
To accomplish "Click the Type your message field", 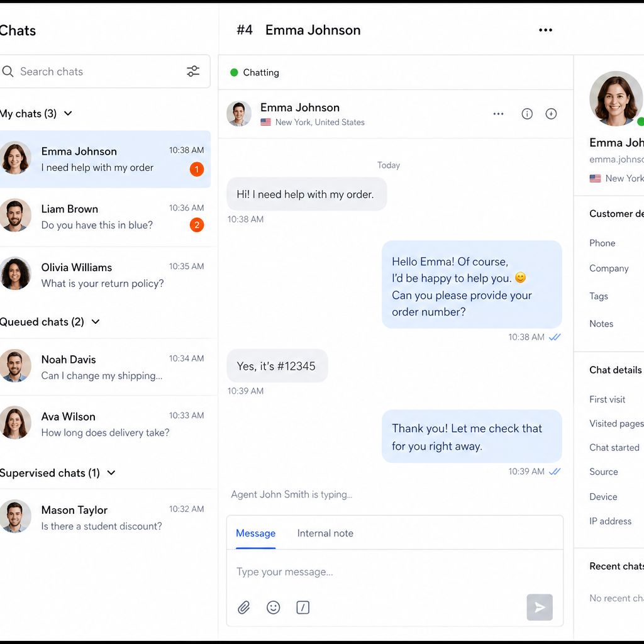I will tap(395, 572).
